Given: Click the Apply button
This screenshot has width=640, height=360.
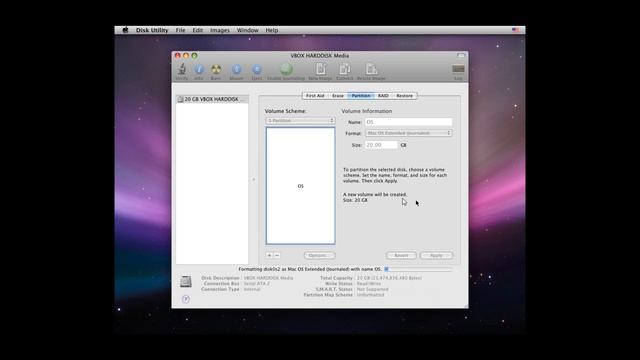Looking at the screenshot, I should click(436, 256).
